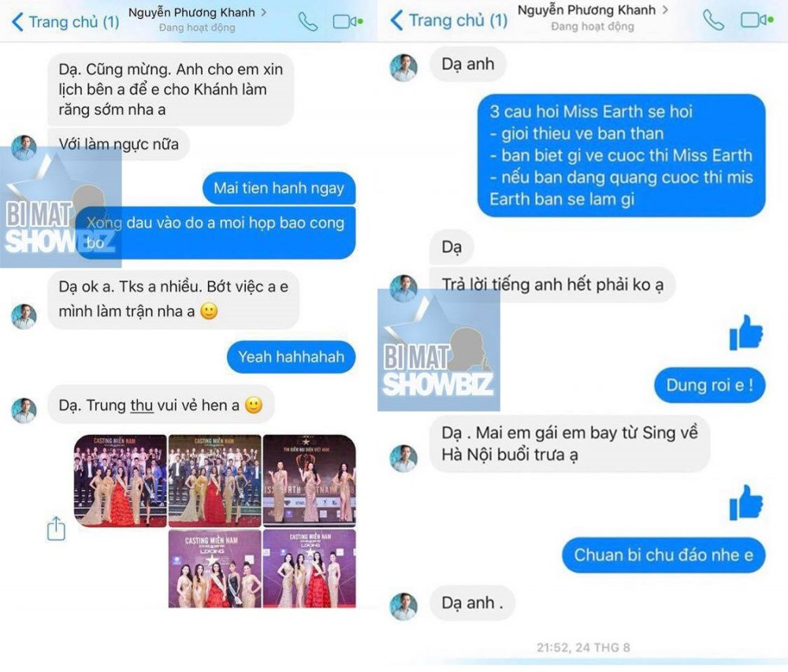Tap the '3 cau hoi Miss Earth' message
This screenshot has width=788, height=672.
pyautogui.click(x=621, y=155)
